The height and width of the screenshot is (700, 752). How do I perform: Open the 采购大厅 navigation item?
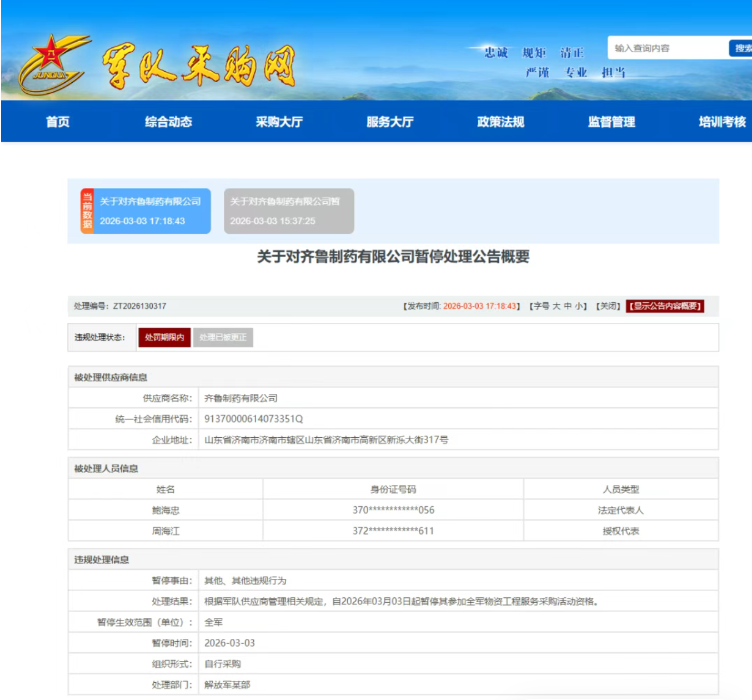279,122
